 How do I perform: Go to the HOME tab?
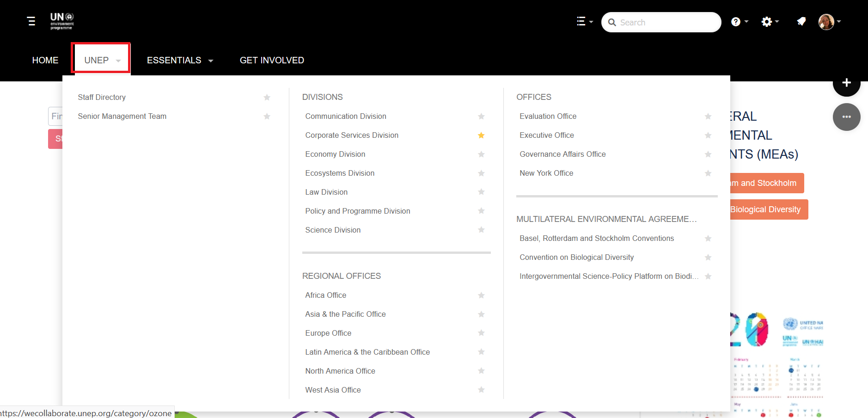pyautogui.click(x=45, y=60)
